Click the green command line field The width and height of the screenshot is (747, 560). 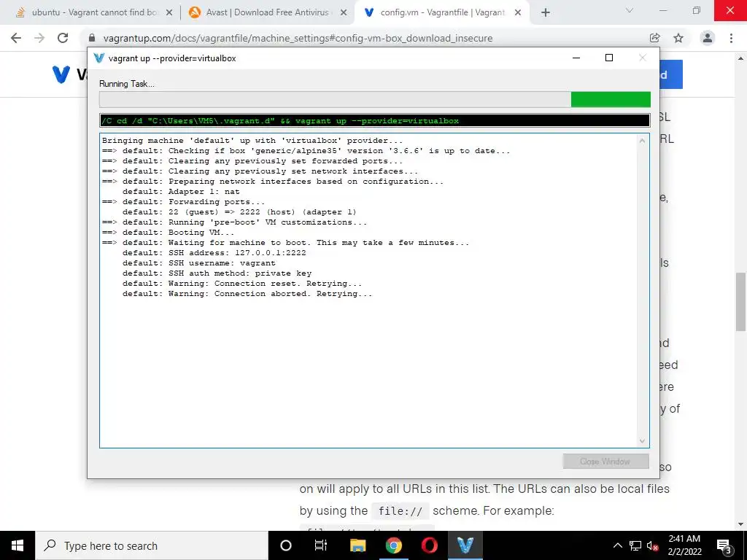click(x=375, y=120)
